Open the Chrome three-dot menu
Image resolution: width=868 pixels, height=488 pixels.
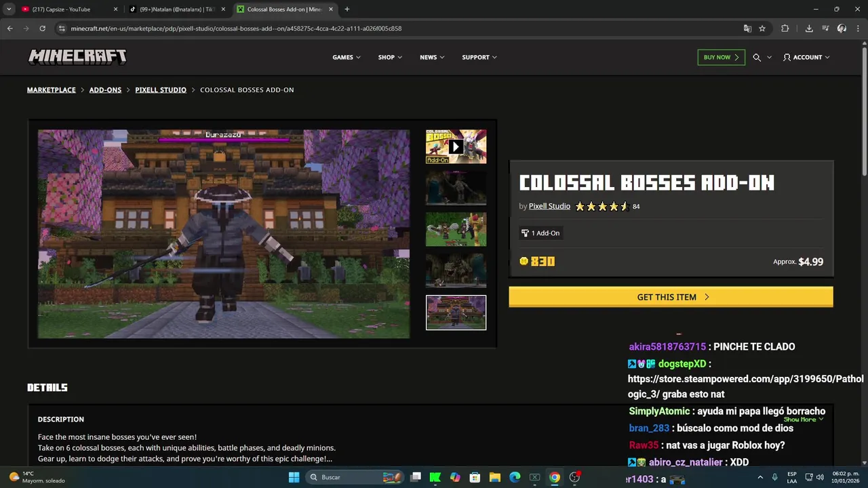coord(858,28)
